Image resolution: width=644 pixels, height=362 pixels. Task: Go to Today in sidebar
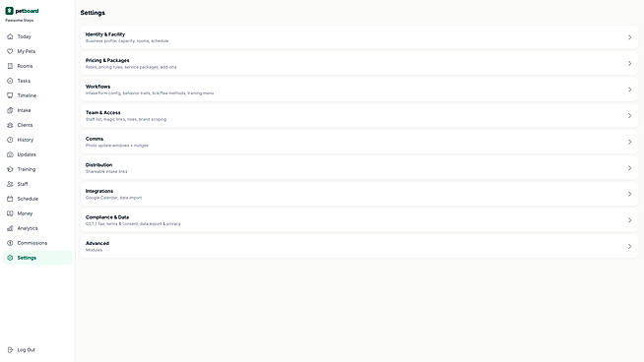coord(37,36)
